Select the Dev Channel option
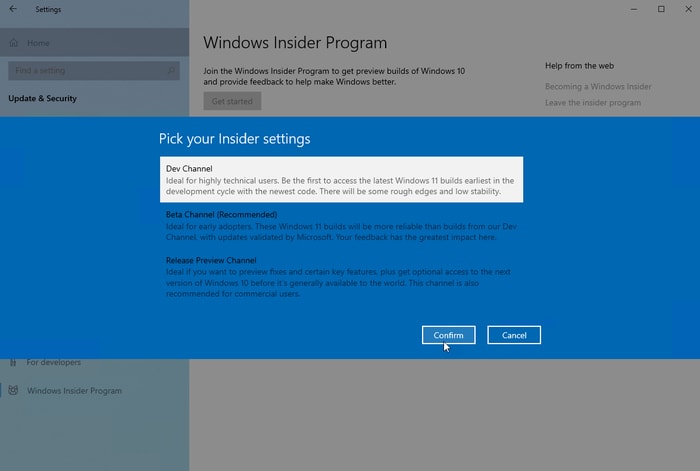The height and width of the screenshot is (471, 700). coord(341,180)
